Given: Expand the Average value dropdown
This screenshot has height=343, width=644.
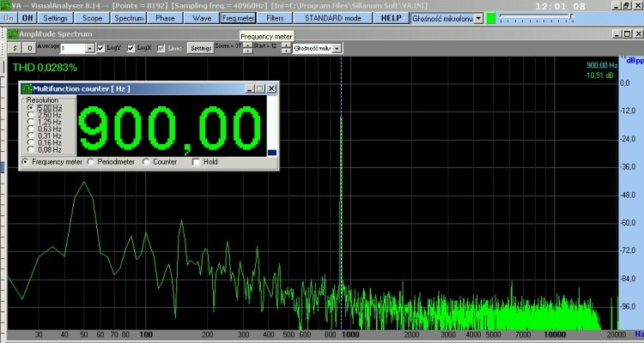Looking at the screenshot, I should coord(90,48).
